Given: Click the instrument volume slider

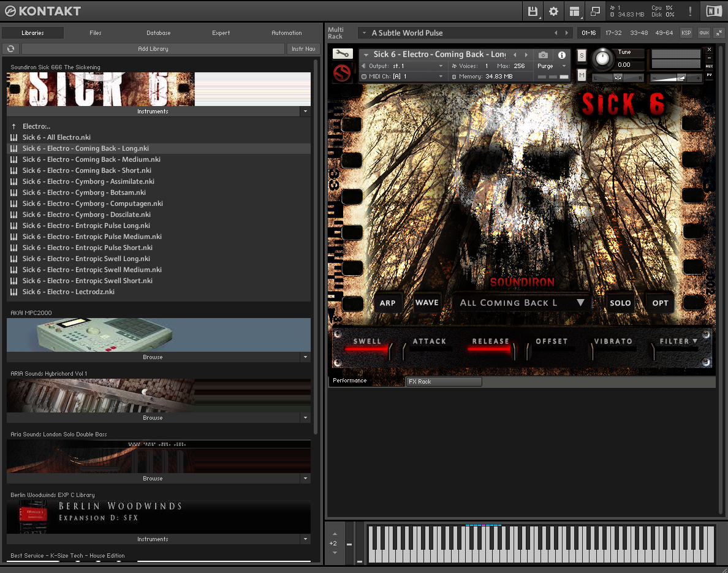Looking at the screenshot, I should pos(677,78).
